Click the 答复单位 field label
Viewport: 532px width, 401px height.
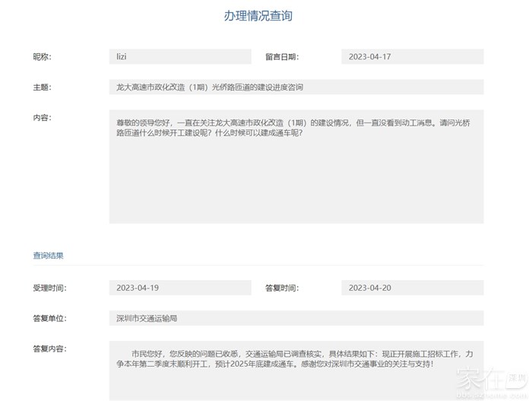[x=49, y=318]
